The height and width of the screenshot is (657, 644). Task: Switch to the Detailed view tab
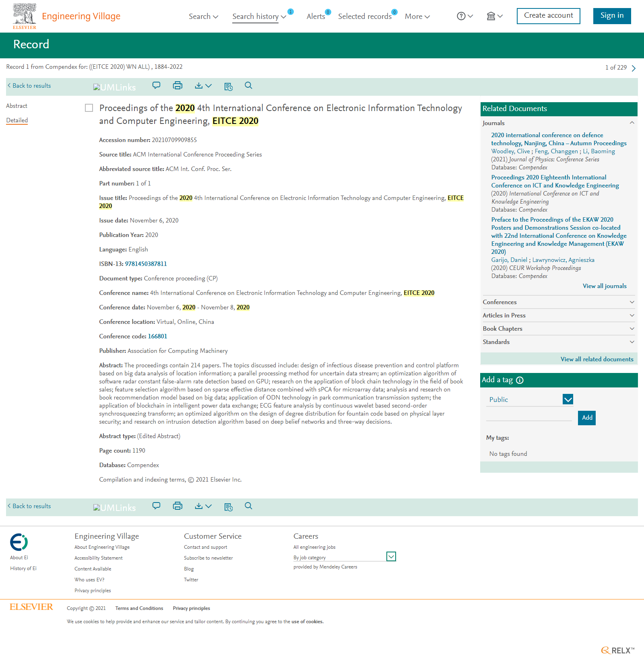pos(17,120)
